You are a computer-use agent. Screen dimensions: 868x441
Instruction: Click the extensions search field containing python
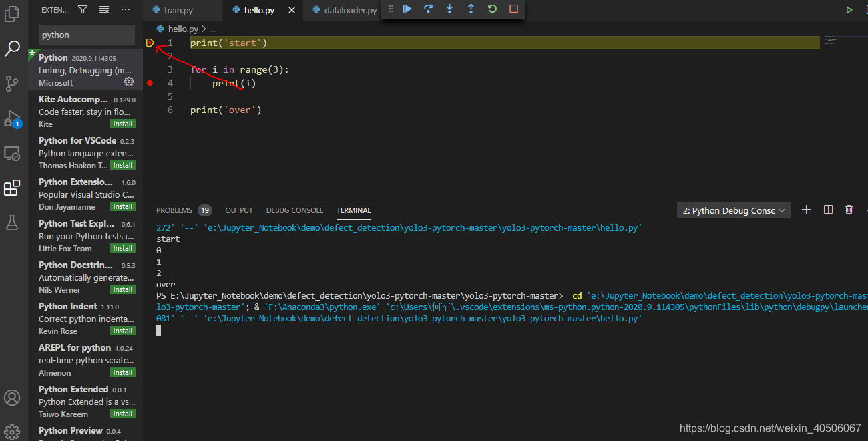coord(87,35)
